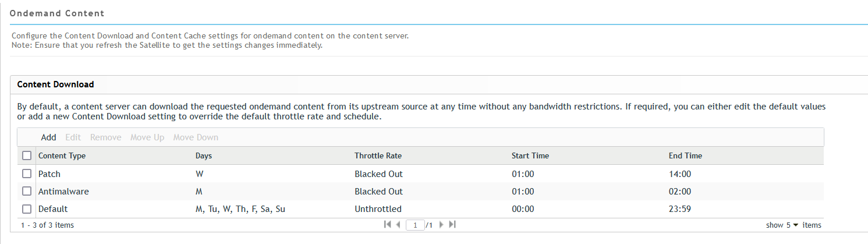
Task: Go to previous page arrow
Action: coord(398,225)
